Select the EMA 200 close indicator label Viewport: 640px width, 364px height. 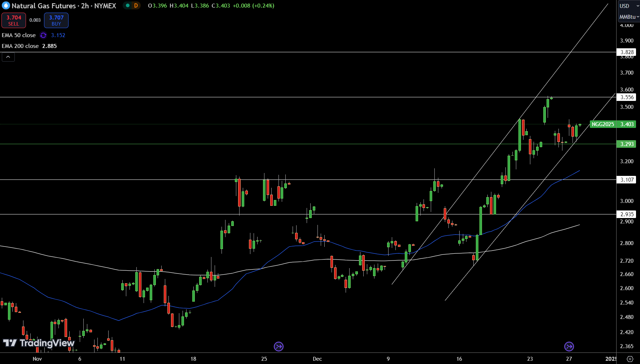pos(20,46)
